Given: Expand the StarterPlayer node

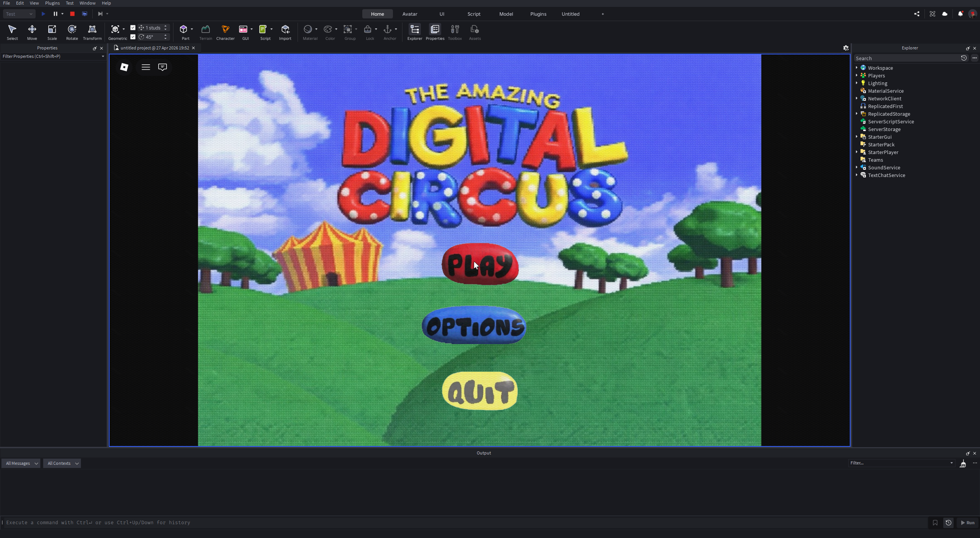Looking at the screenshot, I should pos(857,152).
